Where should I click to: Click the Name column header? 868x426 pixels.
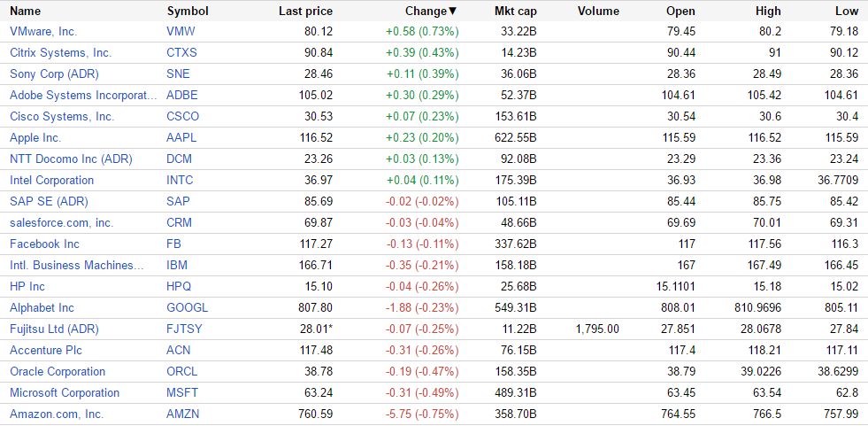tap(26, 12)
